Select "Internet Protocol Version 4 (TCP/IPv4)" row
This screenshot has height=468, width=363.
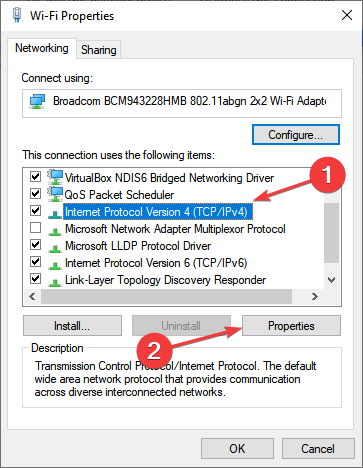click(158, 212)
